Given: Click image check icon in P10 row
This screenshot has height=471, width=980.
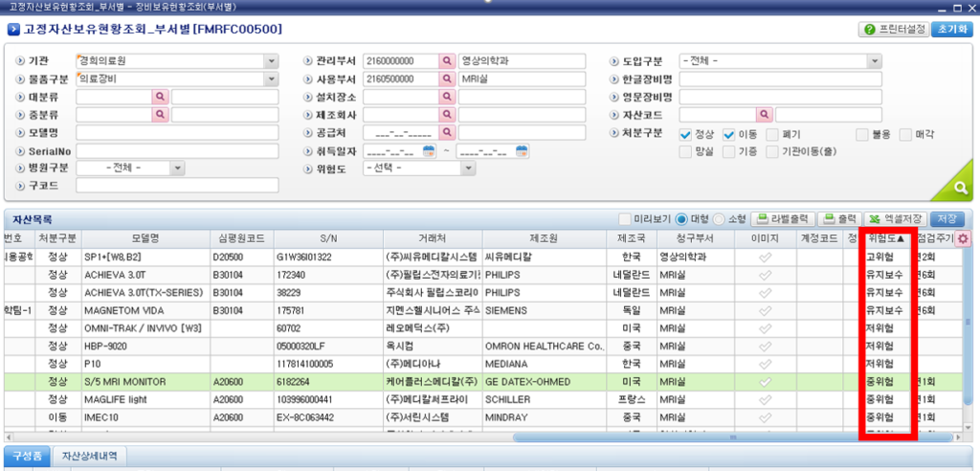Looking at the screenshot, I should 765,364.
